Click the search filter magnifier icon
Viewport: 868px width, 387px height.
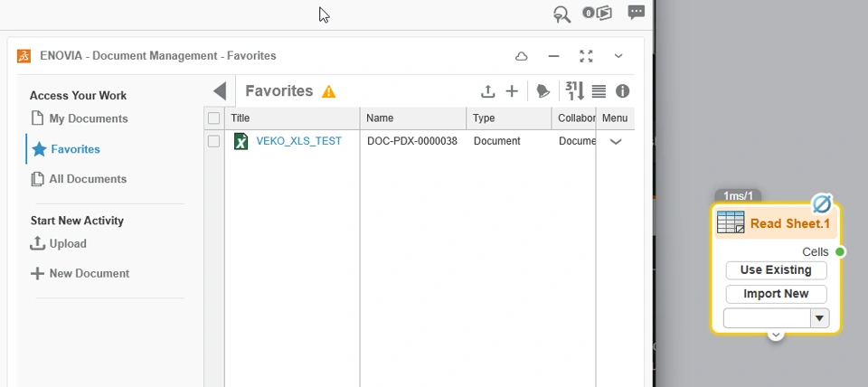pyautogui.click(x=562, y=14)
